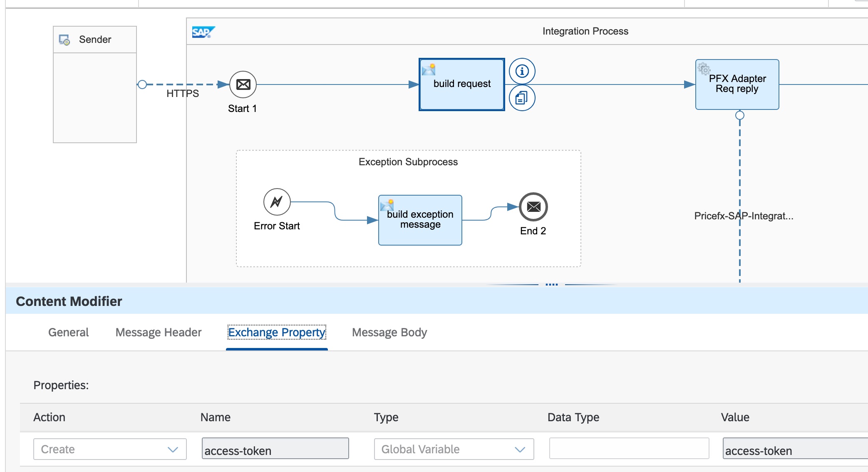Click the Sender participant icon

[x=64, y=40]
